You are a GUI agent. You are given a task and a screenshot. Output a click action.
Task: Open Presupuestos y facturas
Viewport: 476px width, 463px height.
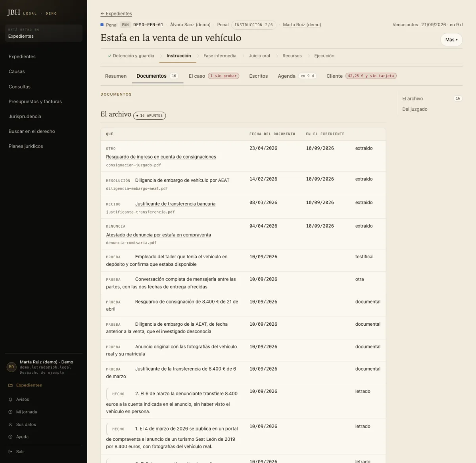[35, 102]
